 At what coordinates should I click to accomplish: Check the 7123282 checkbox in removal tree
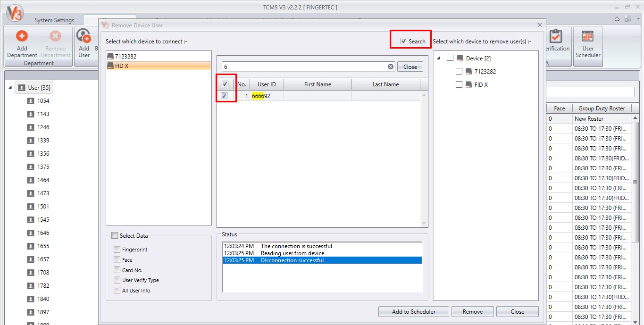coord(459,71)
